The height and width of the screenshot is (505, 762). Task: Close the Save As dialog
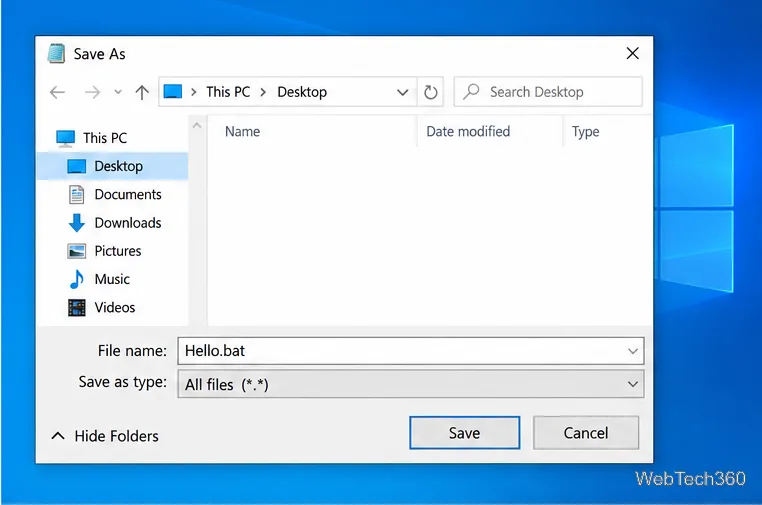coord(632,53)
